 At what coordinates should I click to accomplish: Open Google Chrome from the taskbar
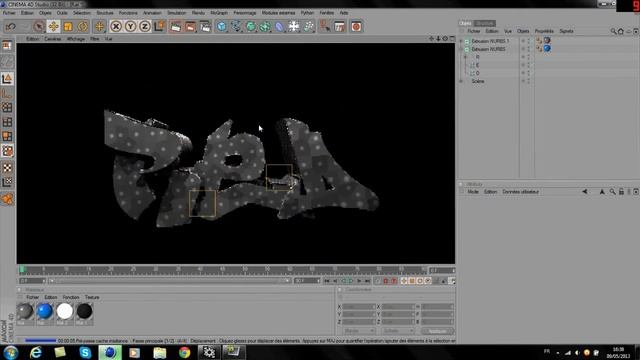(x=184, y=352)
